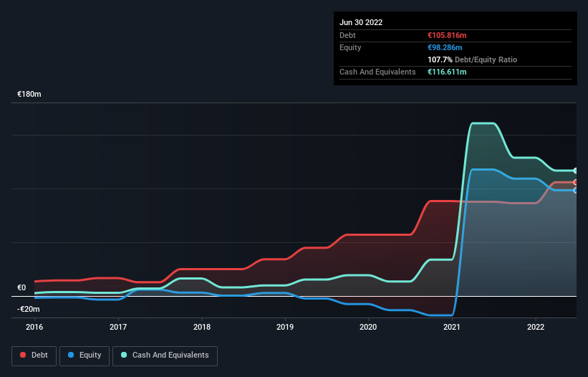Click the €105.816m debt value
588x377 pixels.
click(x=447, y=35)
